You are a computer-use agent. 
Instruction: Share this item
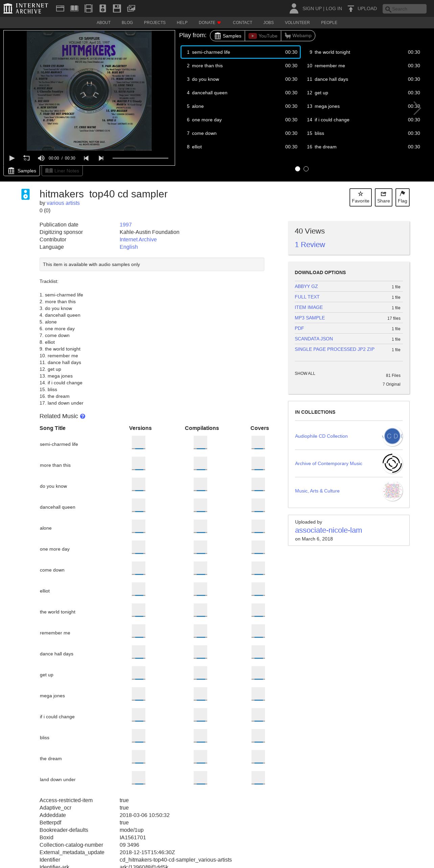[384, 197]
